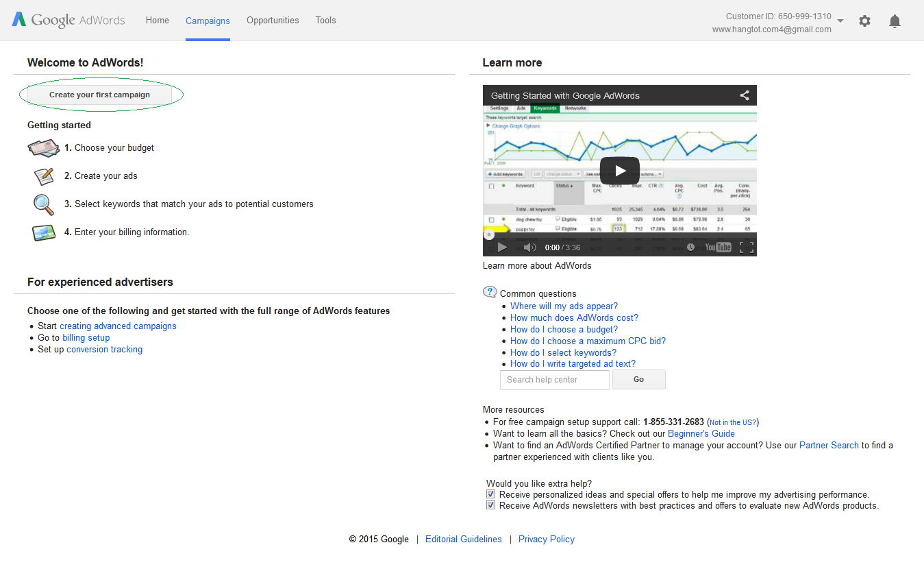Image resolution: width=924 pixels, height=569 pixels.
Task: Click the Customer ID: 650-999-1310 text
Action: click(x=779, y=16)
